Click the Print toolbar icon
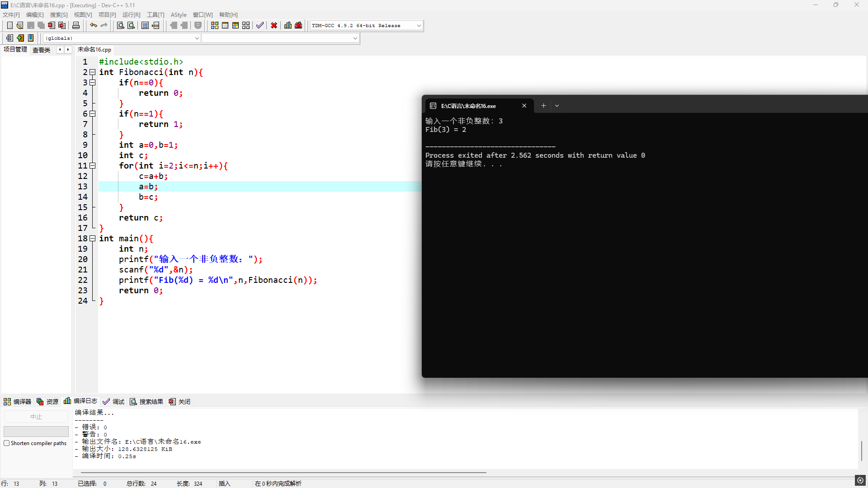The width and height of the screenshot is (868, 488). 76,26
